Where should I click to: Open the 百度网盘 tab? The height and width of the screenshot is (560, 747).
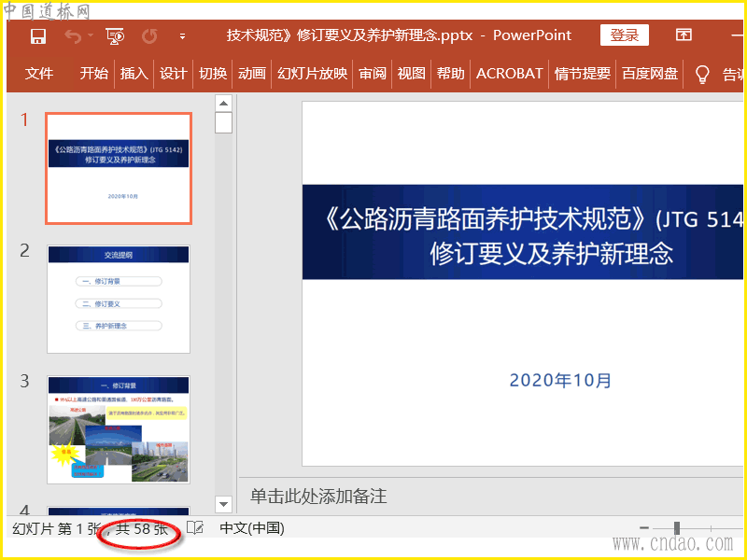(650, 74)
